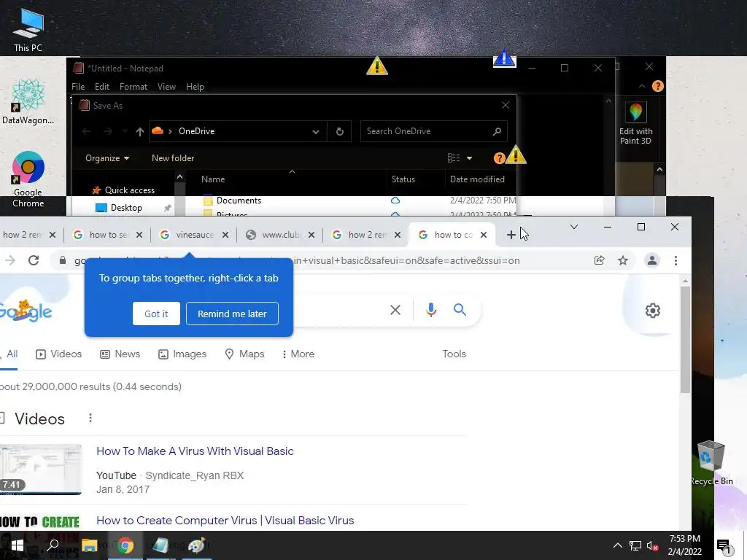This screenshot has width=747, height=560.
Task: Open Notepad Format menu
Action: click(133, 87)
